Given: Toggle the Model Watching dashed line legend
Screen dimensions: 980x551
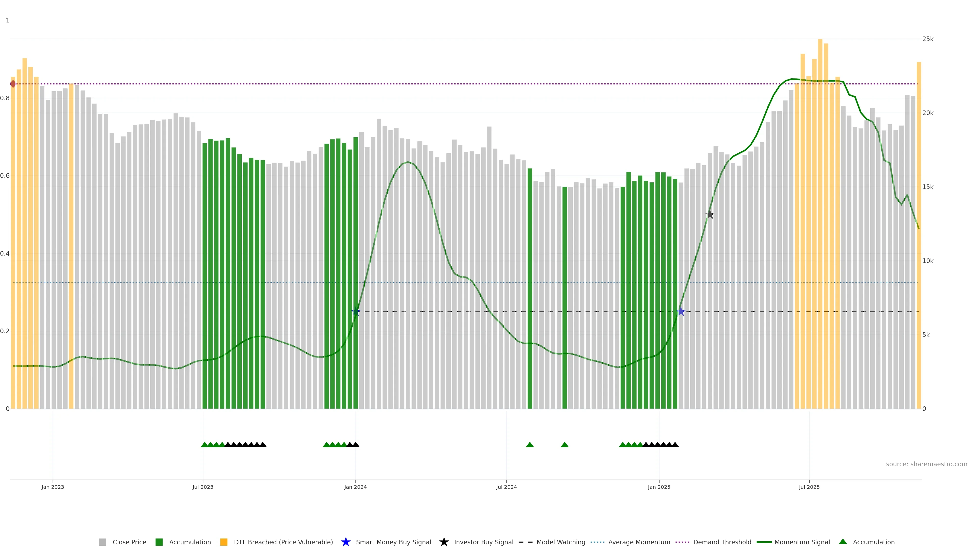Looking at the screenshot, I should (x=525, y=542).
